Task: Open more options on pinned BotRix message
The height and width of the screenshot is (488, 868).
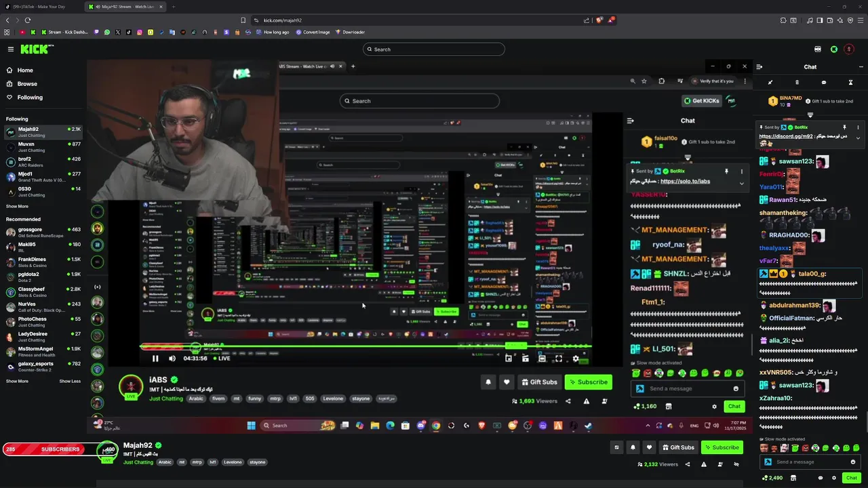Action: [x=858, y=127]
